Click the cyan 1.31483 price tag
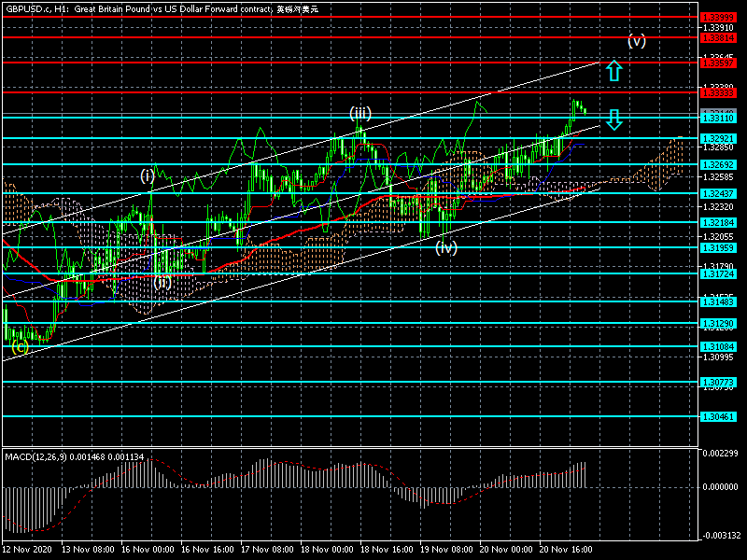747x560 pixels. coord(718,301)
